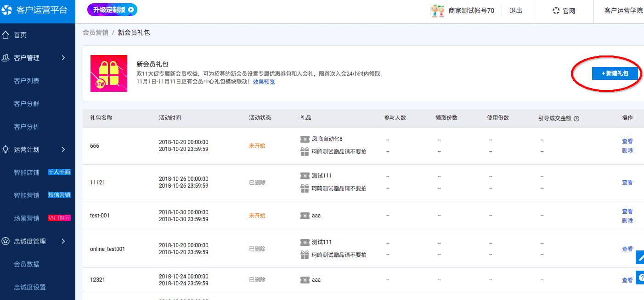Open 客户列表 in the sidebar
The image size is (644, 300).
click(x=27, y=81)
